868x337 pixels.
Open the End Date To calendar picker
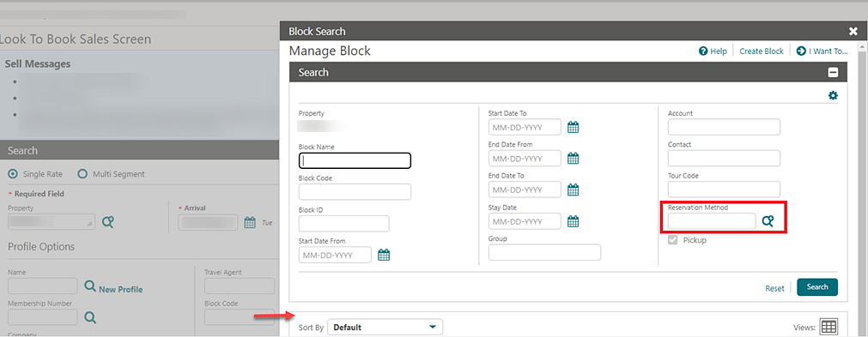[x=573, y=190]
